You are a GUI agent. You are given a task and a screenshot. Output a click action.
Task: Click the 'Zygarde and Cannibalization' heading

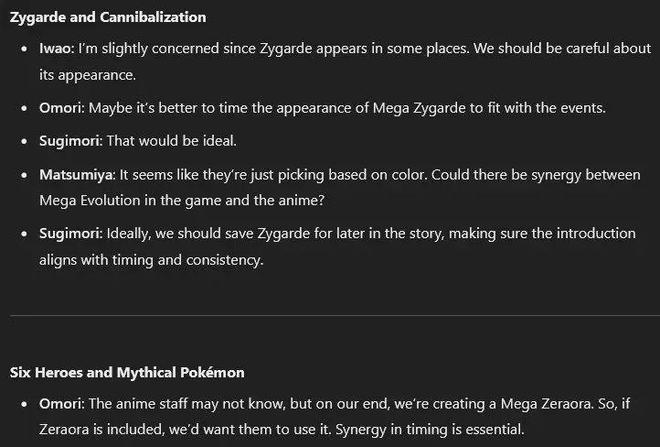pos(108,17)
